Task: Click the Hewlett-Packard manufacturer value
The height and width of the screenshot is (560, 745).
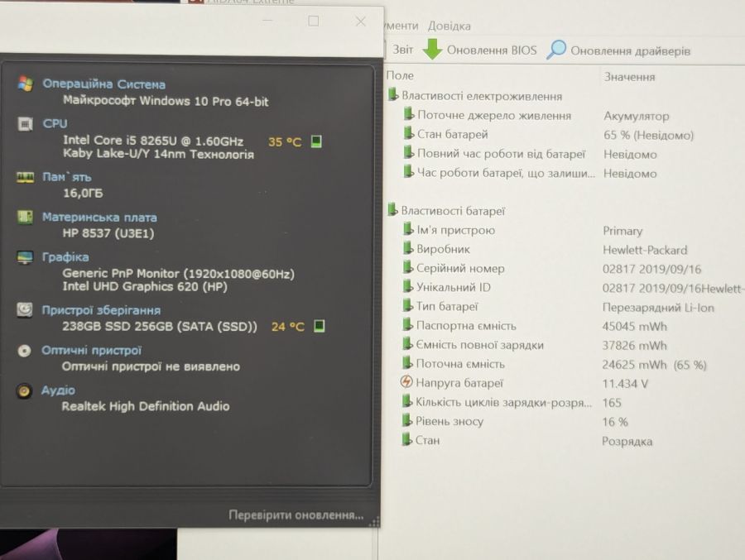Action: [645, 250]
